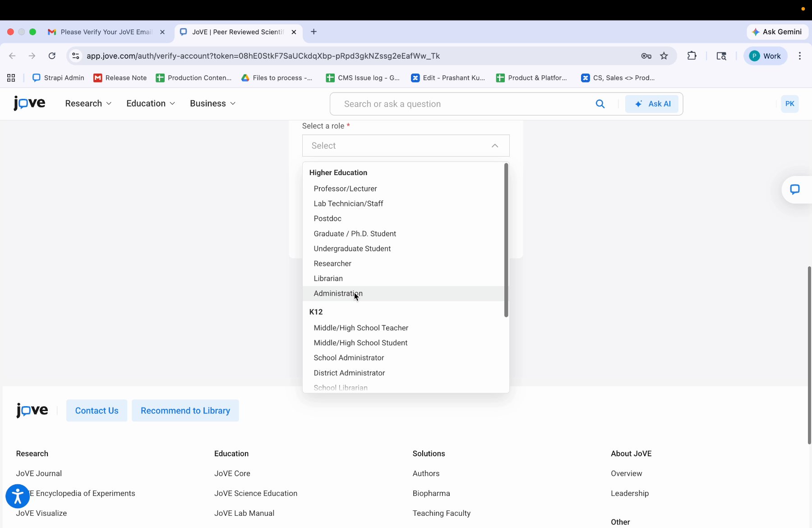Viewport: 812px width, 528px height.
Task: Expand the Research navigation menu
Action: click(88, 103)
